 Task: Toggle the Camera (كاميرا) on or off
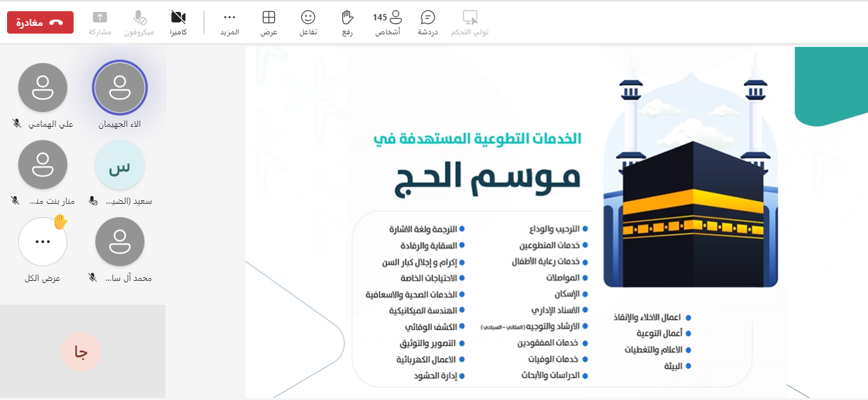tap(178, 18)
